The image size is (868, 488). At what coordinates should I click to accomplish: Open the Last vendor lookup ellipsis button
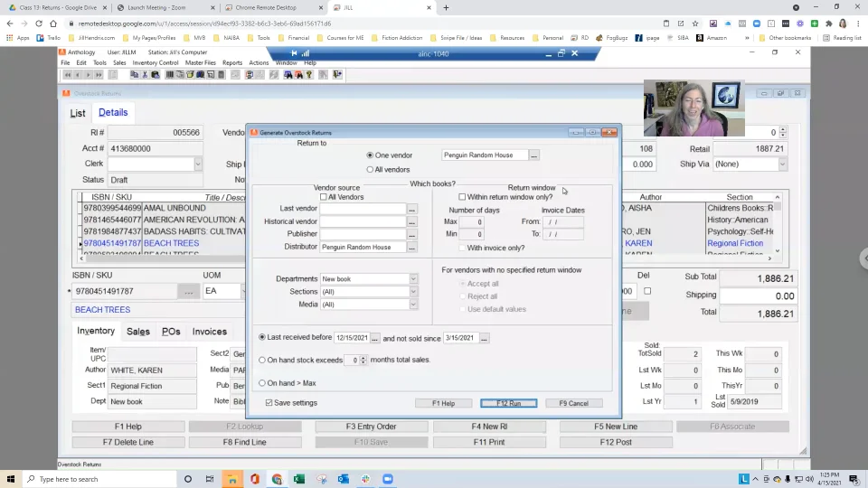click(x=412, y=209)
